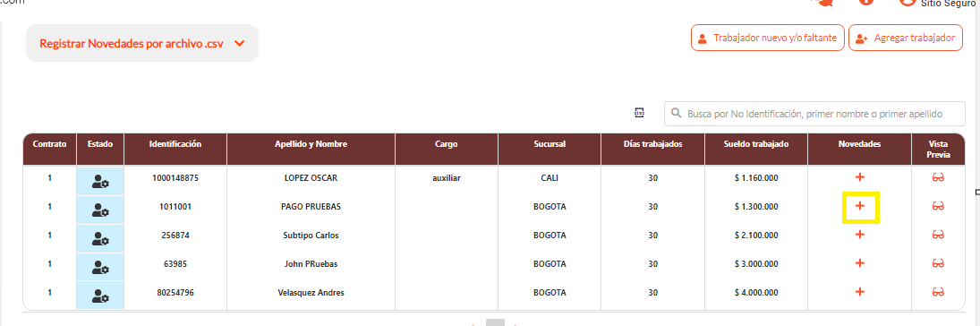Click the Identificación column header
The height and width of the screenshot is (326, 980).
coord(175,144)
